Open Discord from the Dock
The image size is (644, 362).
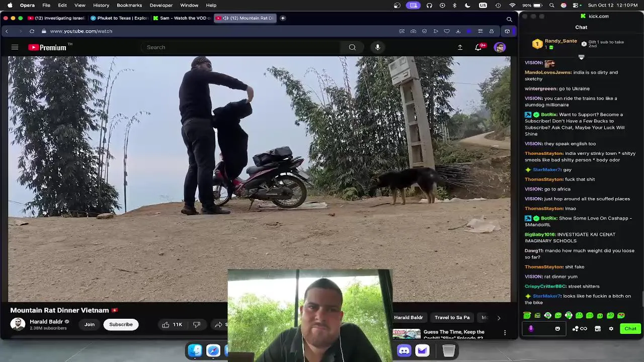(404, 350)
